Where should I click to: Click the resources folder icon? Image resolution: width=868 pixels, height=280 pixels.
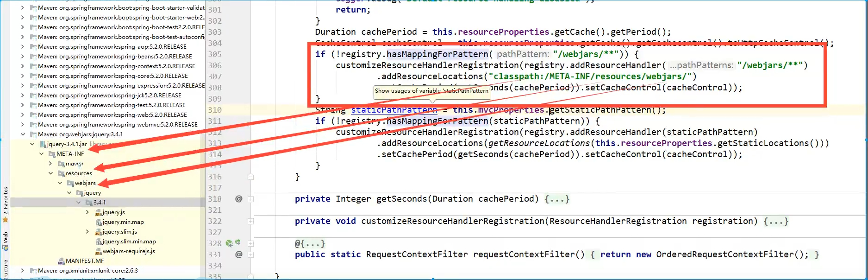pyautogui.click(x=61, y=173)
